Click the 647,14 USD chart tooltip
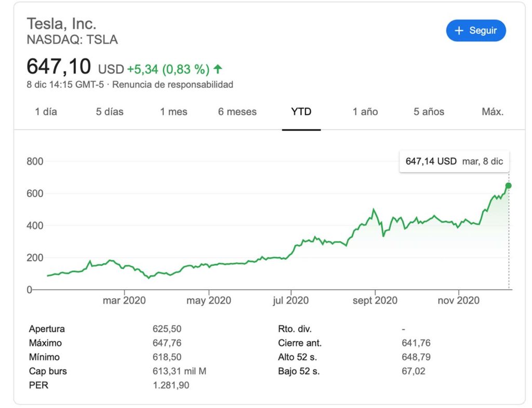The image size is (532, 408). [454, 161]
